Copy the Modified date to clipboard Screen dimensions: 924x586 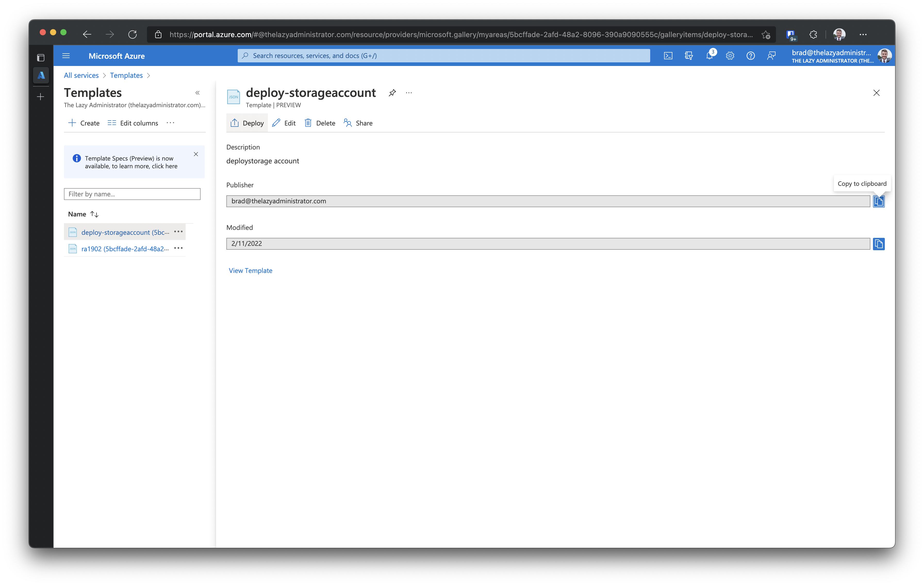(x=879, y=244)
